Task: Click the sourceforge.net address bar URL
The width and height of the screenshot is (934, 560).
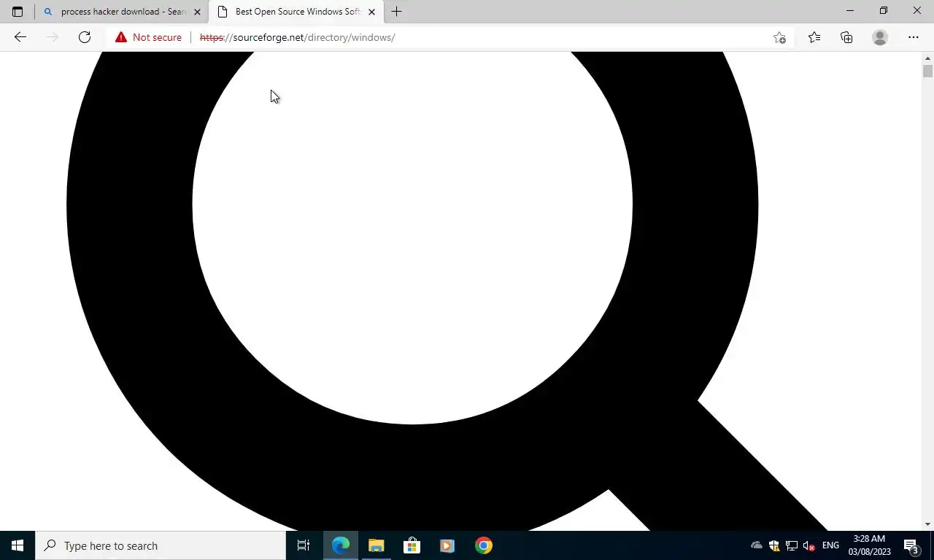Action: (297, 37)
